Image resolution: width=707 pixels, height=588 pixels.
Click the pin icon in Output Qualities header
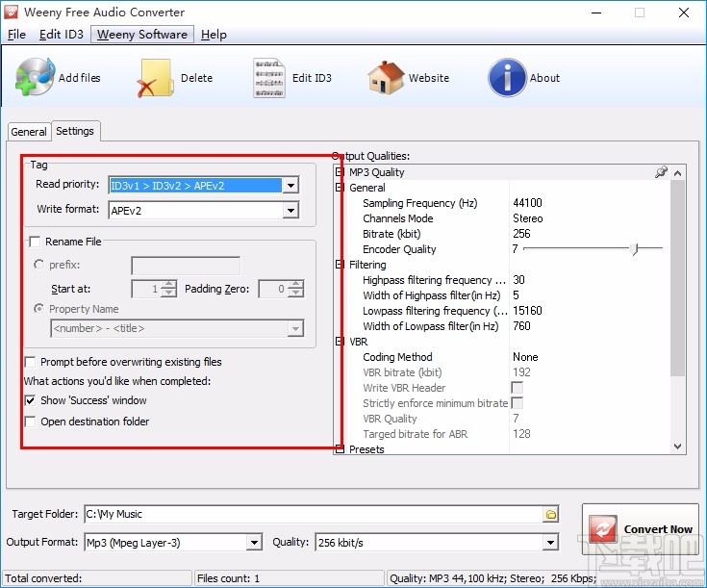(x=661, y=172)
